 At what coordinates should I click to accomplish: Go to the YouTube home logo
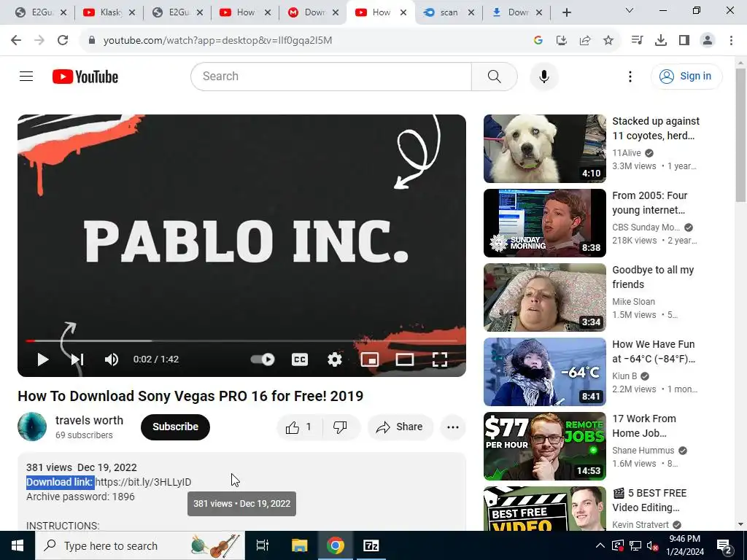point(85,77)
